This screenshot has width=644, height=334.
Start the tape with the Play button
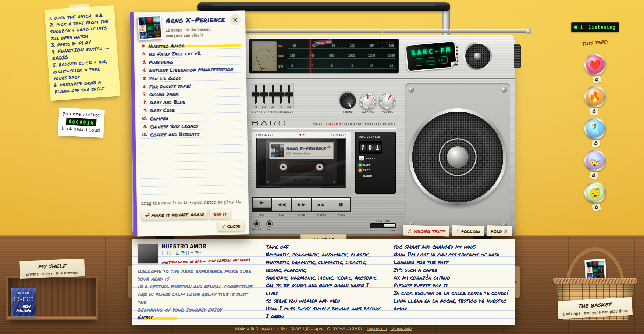pos(262,203)
